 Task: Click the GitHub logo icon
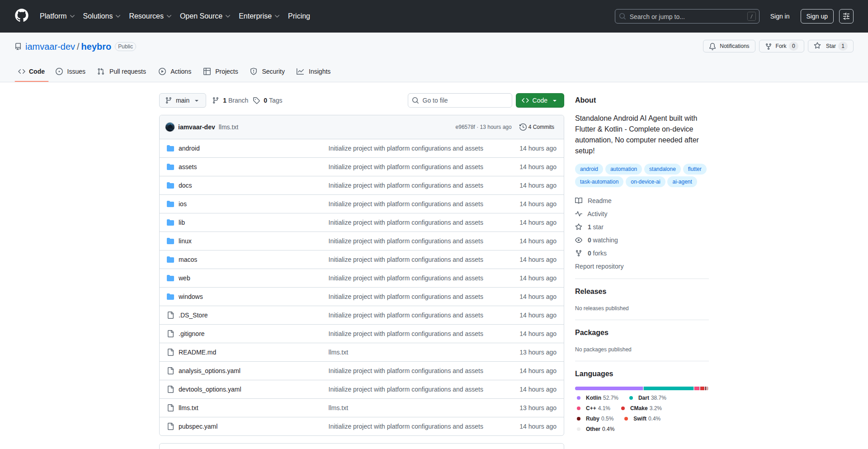[21, 16]
